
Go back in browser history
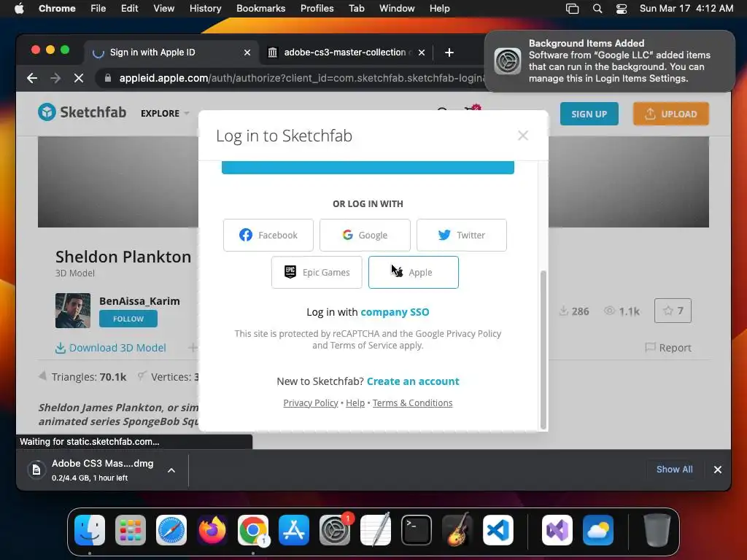(x=32, y=78)
